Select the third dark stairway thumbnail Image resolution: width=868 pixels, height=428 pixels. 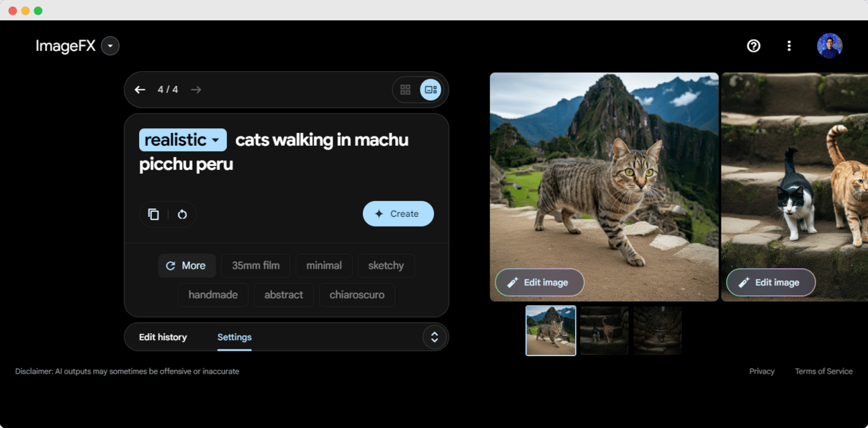click(x=658, y=331)
